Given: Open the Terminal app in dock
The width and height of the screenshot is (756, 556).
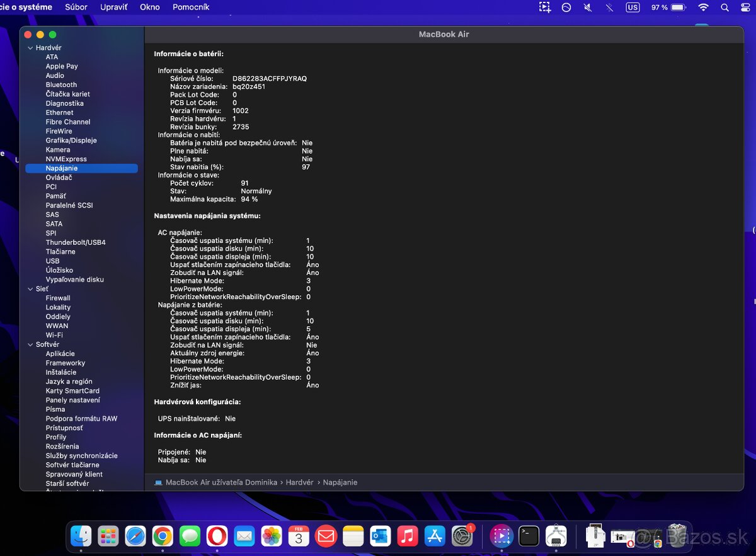Looking at the screenshot, I should (529, 536).
